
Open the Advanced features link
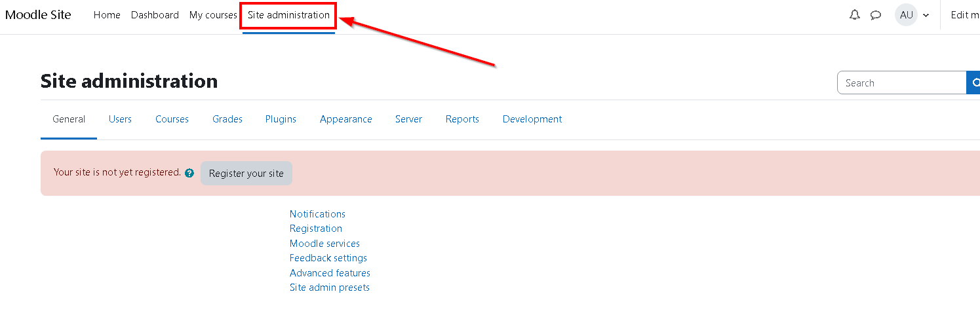click(x=330, y=273)
